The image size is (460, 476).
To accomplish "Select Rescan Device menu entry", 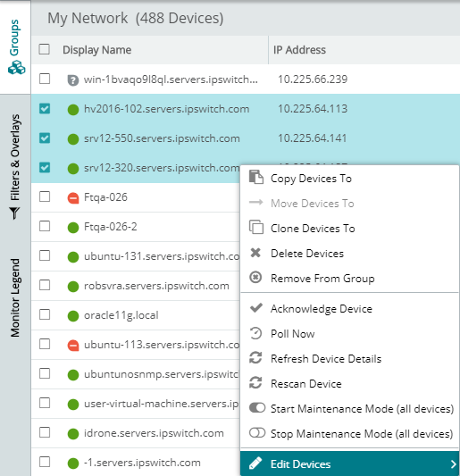I will (x=349, y=383).
